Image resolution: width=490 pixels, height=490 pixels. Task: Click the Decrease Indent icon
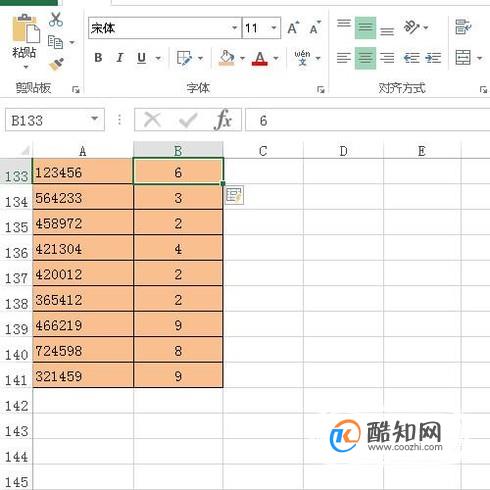411,58
